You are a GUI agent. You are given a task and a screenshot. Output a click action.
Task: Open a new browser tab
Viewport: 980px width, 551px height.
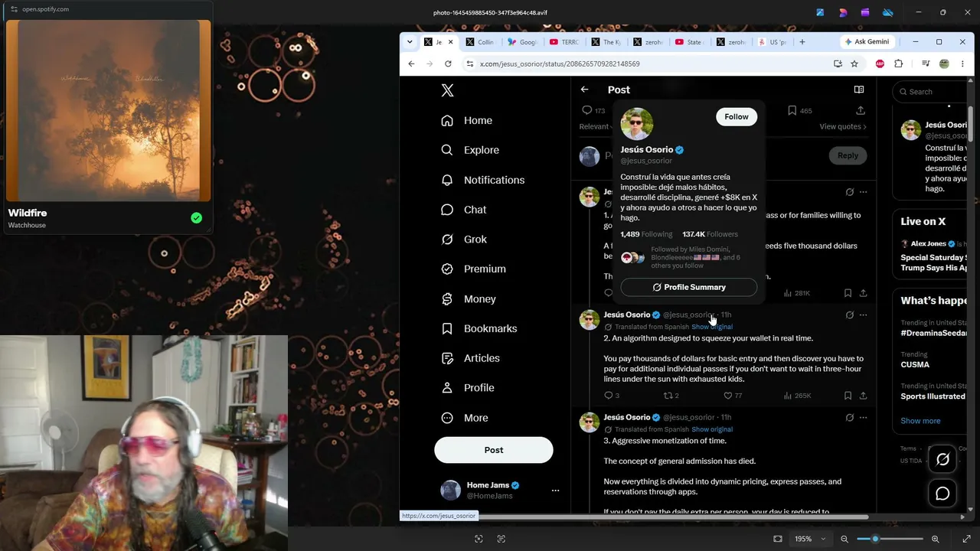802,42
